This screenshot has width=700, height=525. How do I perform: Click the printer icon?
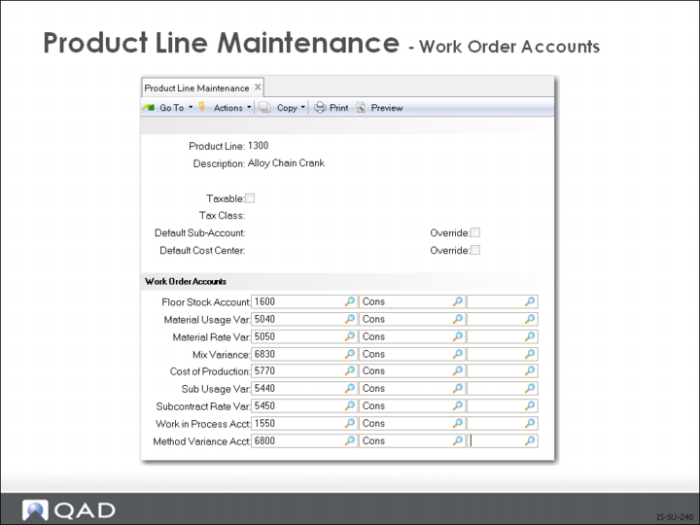[320, 107]
